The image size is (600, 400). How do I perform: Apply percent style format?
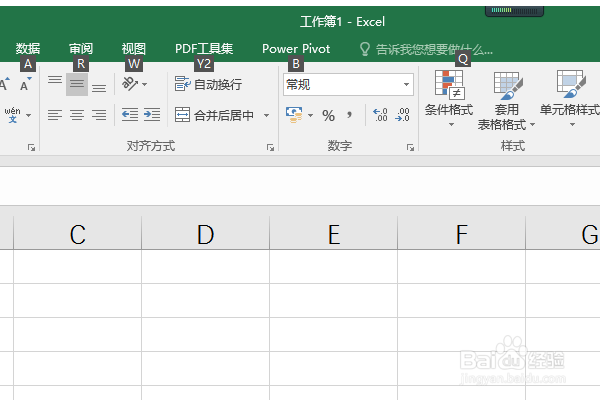[328, 115]
